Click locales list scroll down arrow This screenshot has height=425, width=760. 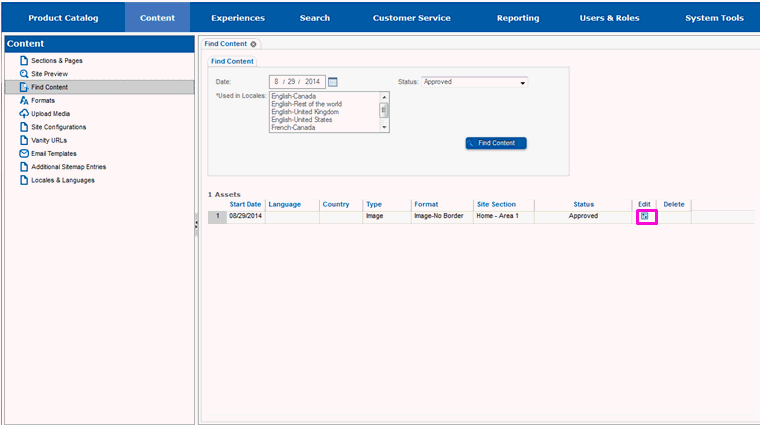click(384, 127)
